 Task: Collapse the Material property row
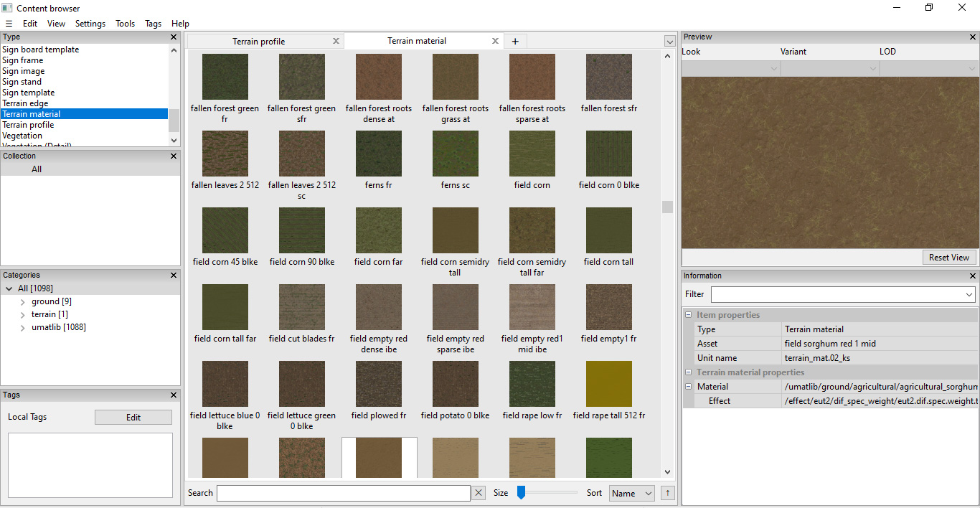coord(689,387)
